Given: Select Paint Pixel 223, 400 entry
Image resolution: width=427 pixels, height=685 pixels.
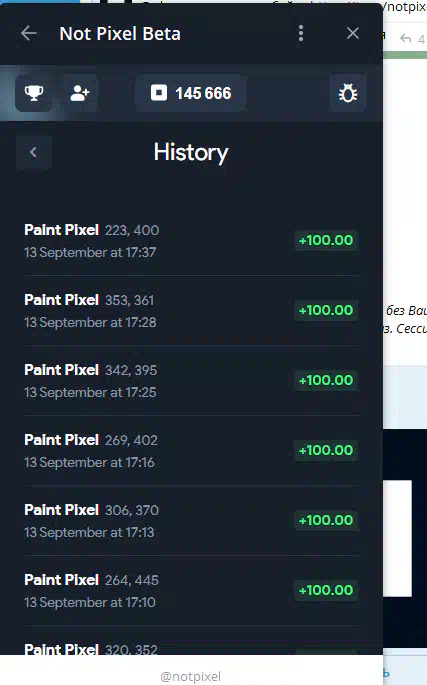Looking at the screenshot, I should tap(191, 241).
